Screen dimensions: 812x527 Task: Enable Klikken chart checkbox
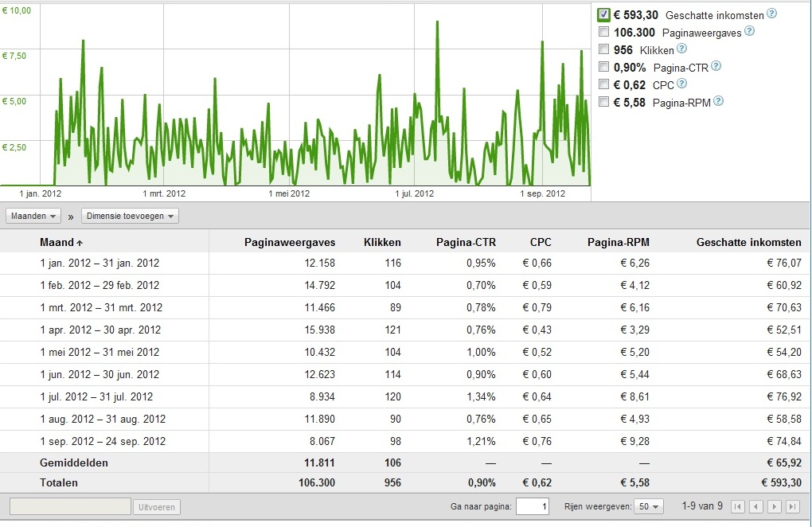603,49
